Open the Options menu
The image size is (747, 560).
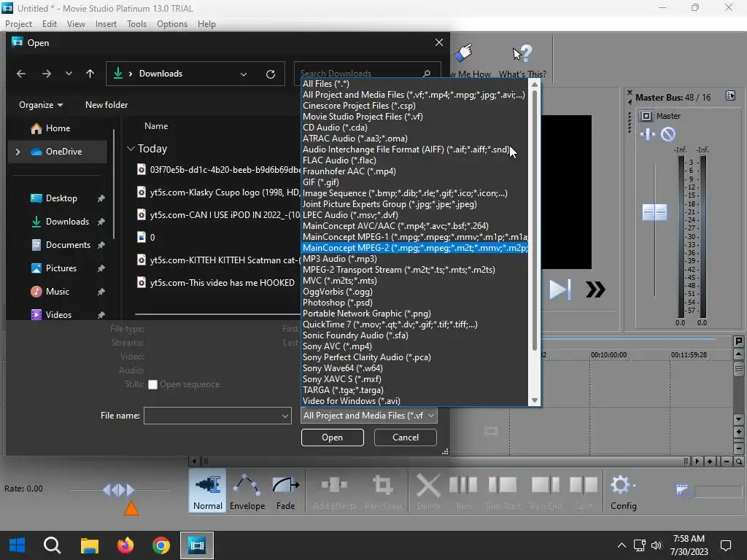[x=172, y=24]
